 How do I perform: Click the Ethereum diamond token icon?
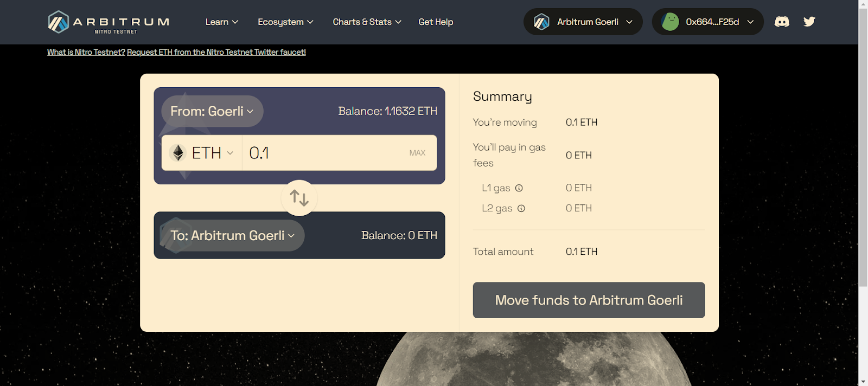(178, 153)
